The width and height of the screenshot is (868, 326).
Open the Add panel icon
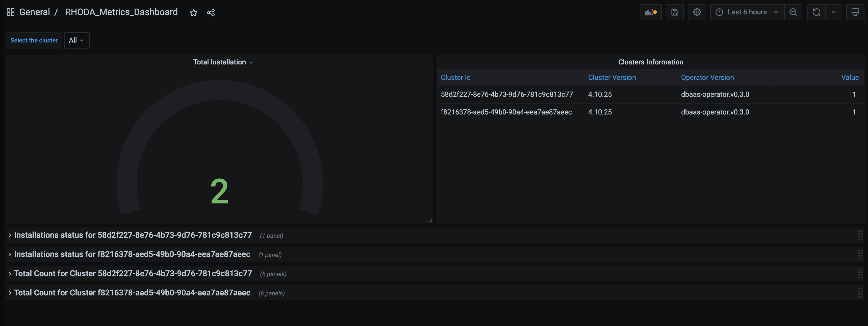pos(651,12)
